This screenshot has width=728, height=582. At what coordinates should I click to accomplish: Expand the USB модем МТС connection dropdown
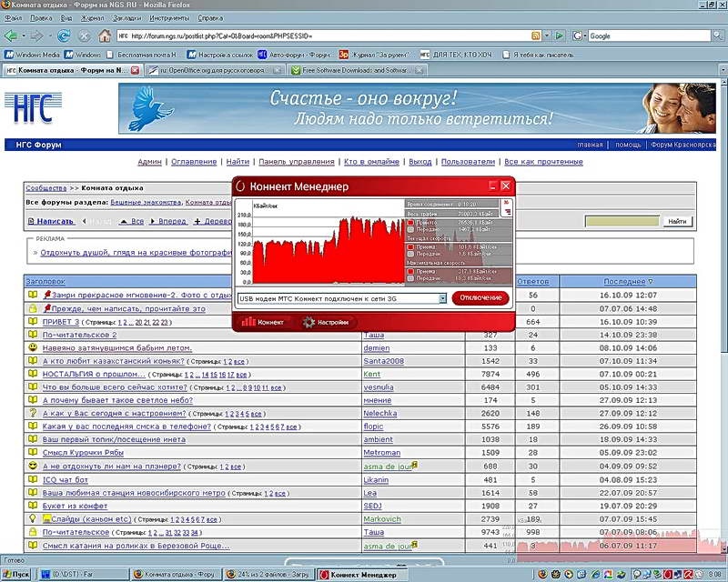point(442,298)
